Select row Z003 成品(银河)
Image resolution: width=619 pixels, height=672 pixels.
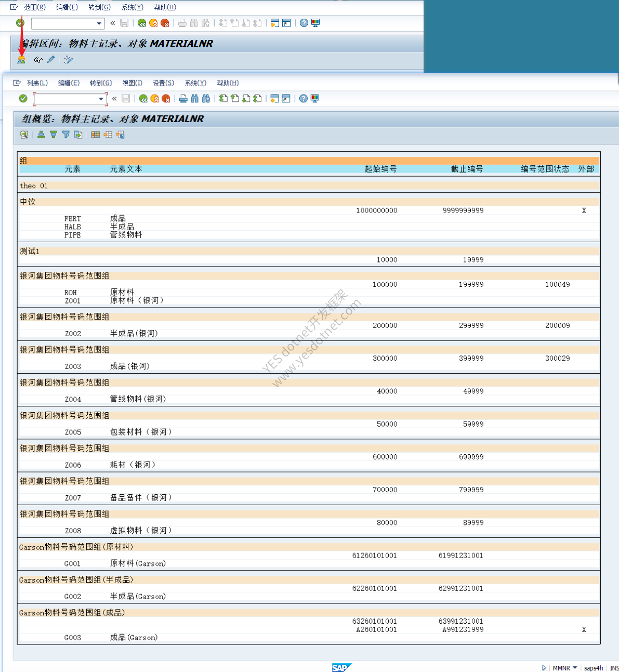click(309, 366)
